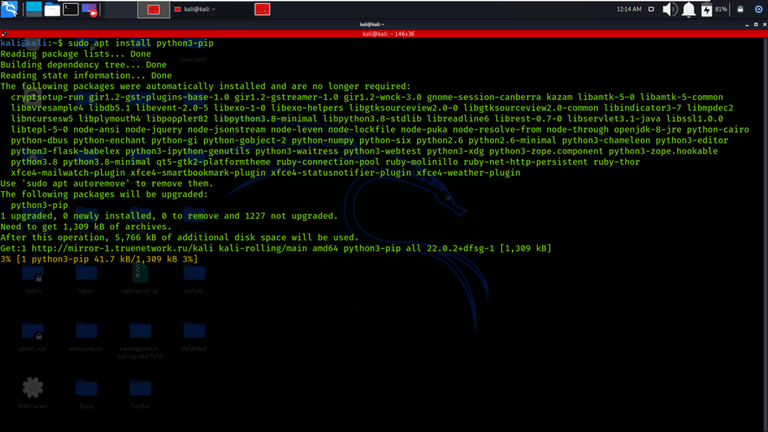768x432 pixels.
Task: Open the 12:14 AM clock
Action: click(x=629, y=9)
